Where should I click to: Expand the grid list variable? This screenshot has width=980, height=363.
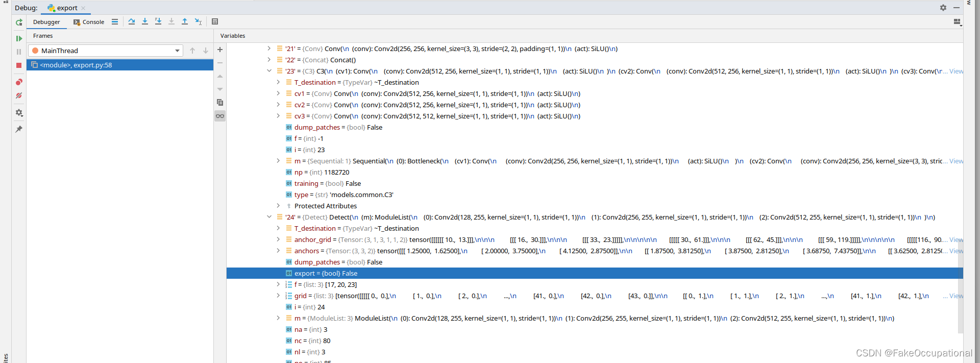278,296
